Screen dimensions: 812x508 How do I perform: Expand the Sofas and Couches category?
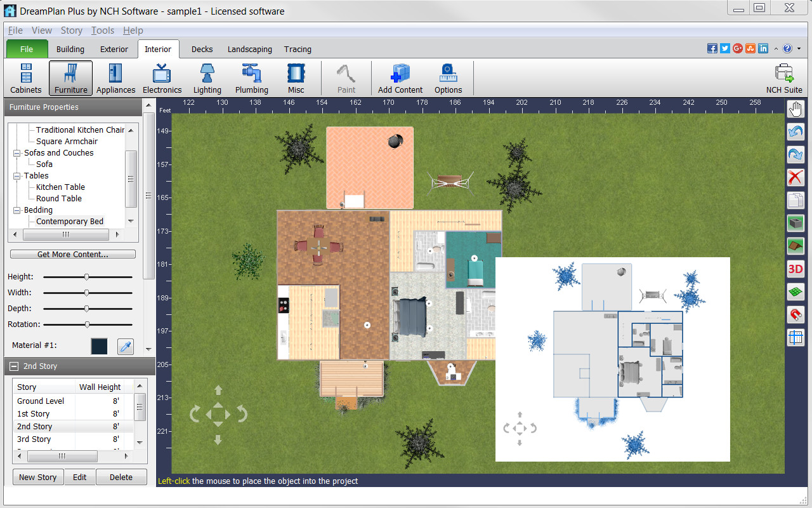(x=16, y=152)
